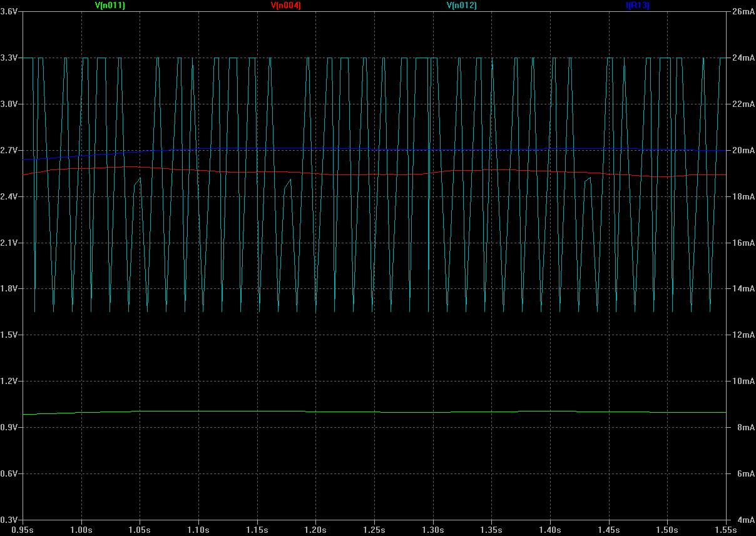Click the 20mA right axis label

point(742,150)
